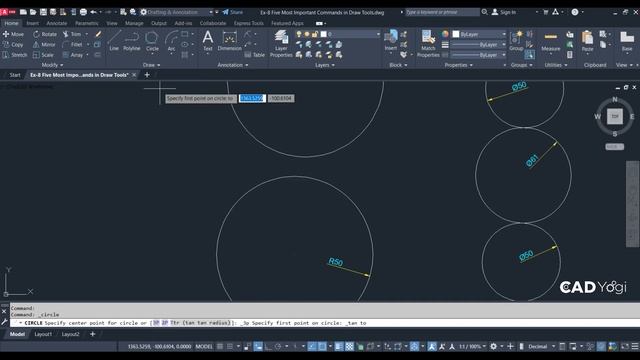Select the Fillet tool
This screenshot has height=360, width=640.
click(x=73, y=44)
